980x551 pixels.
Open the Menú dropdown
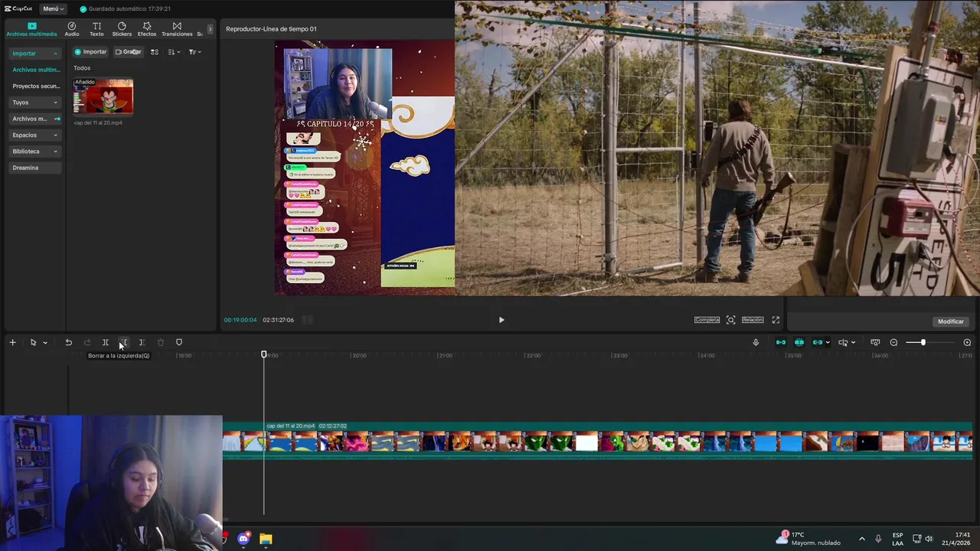click(x=54, y=8)
